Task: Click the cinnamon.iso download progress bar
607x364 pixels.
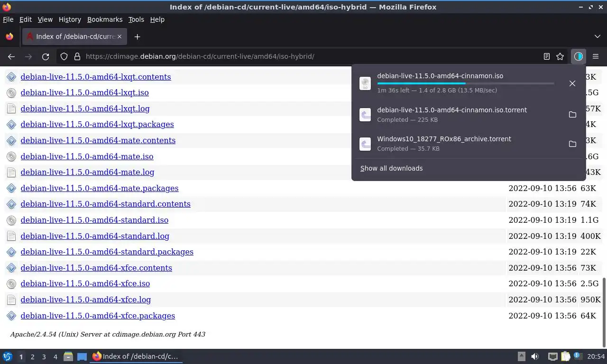Action: (465, 83)
